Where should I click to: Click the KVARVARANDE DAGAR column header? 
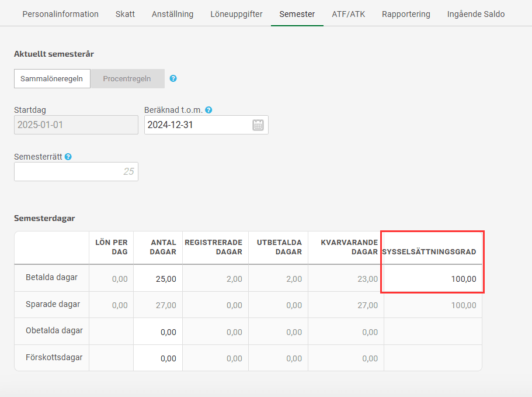point(349,247)
